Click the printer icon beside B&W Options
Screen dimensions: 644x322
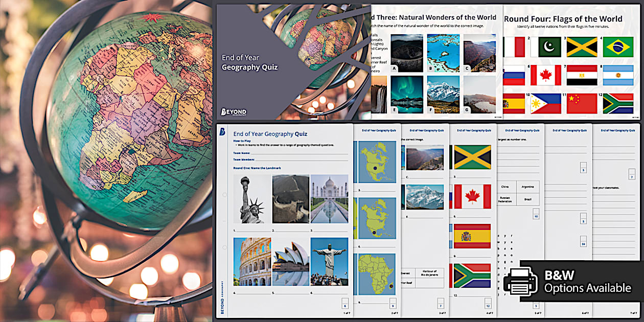pos(521,283)
